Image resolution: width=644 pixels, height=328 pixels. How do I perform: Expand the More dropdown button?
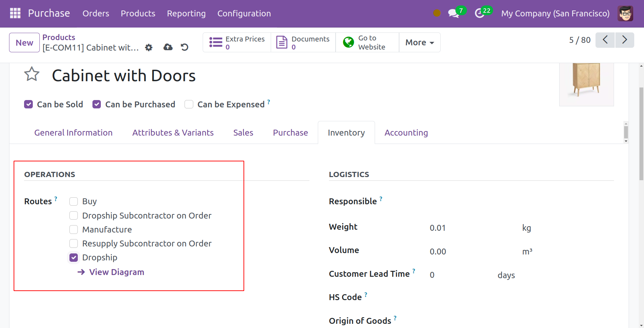[x=419, y=43]
